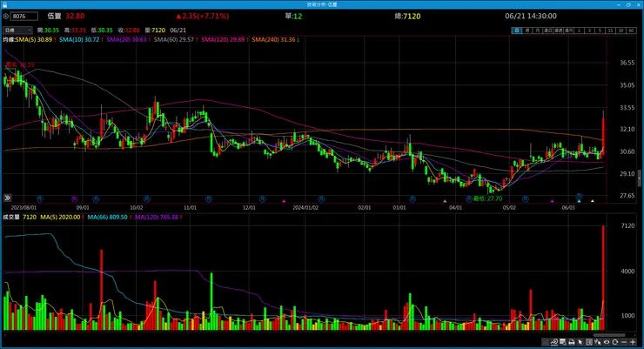The image size is (644, 349).
Task: Click the left scroll arrow under the volume chart
Action: pyautogui.click(x=4, y=335)
